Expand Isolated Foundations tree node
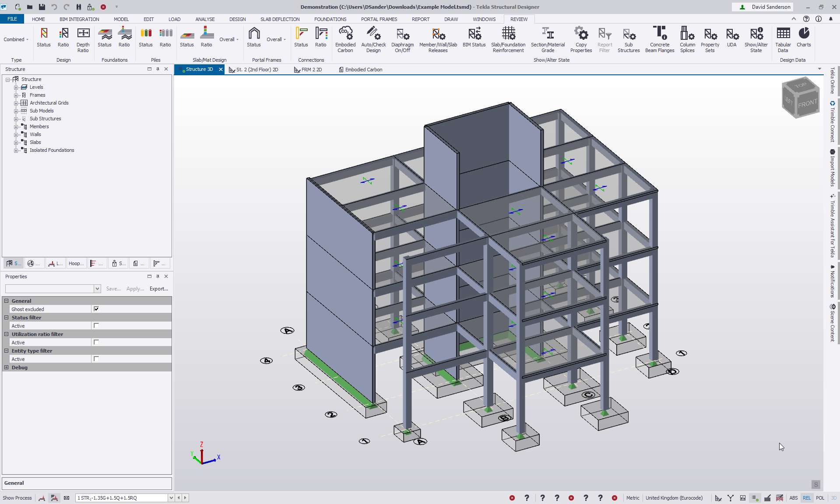The image size is (840, 504). [16, 150]
